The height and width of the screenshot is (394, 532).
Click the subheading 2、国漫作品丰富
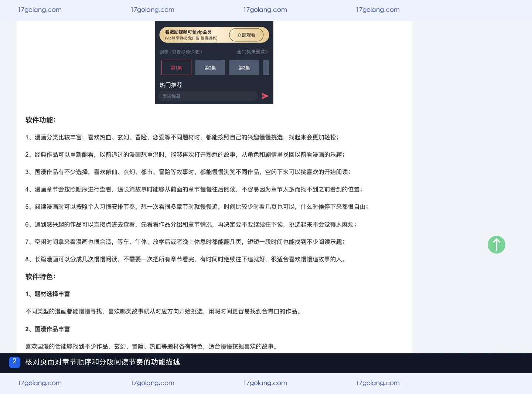click(48, 329)
